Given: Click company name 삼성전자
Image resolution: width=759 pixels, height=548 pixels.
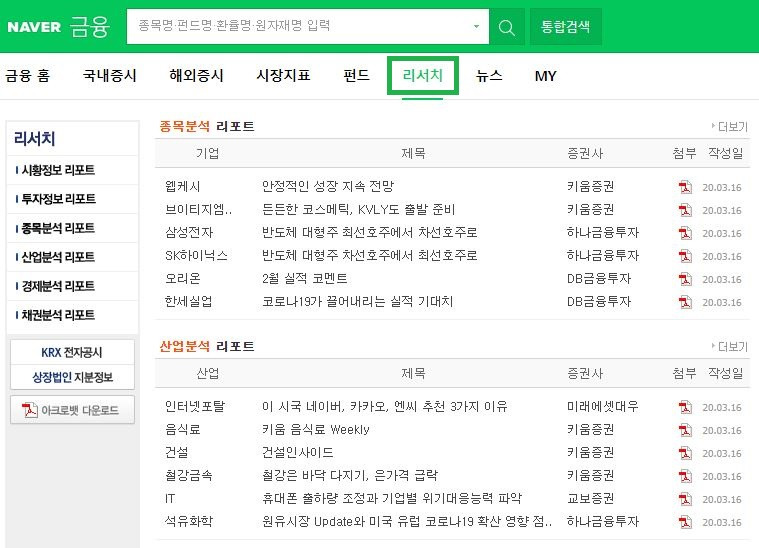Looking at the screenshot, I should (189, 232).
